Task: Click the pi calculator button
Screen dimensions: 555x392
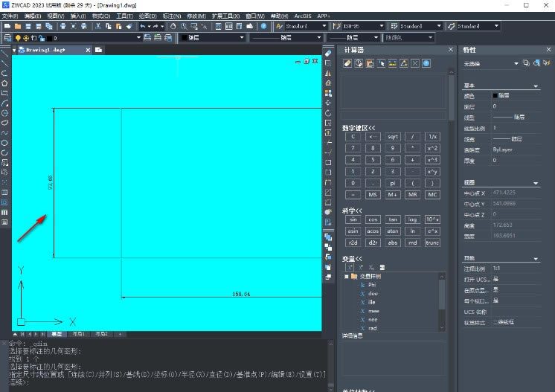Action: click(393, 183)
